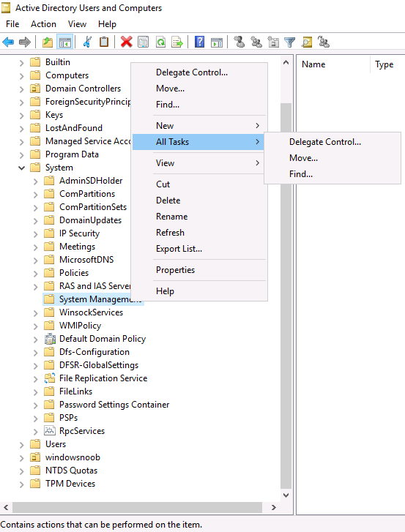Expand the MicrosoftDNS node chevron

[x=35, y=260]
